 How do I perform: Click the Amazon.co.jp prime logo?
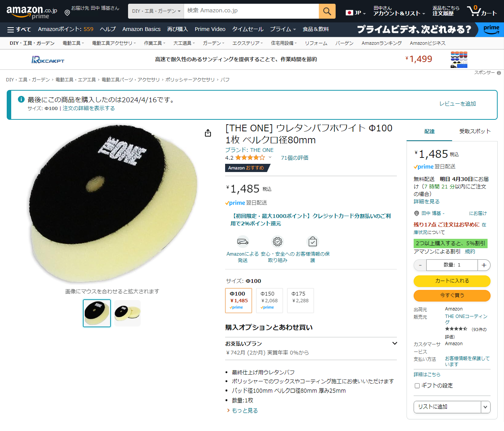click(32, 12)
